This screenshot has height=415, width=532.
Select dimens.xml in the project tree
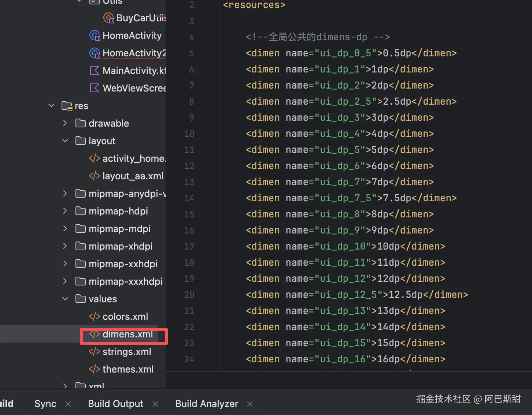128,334
